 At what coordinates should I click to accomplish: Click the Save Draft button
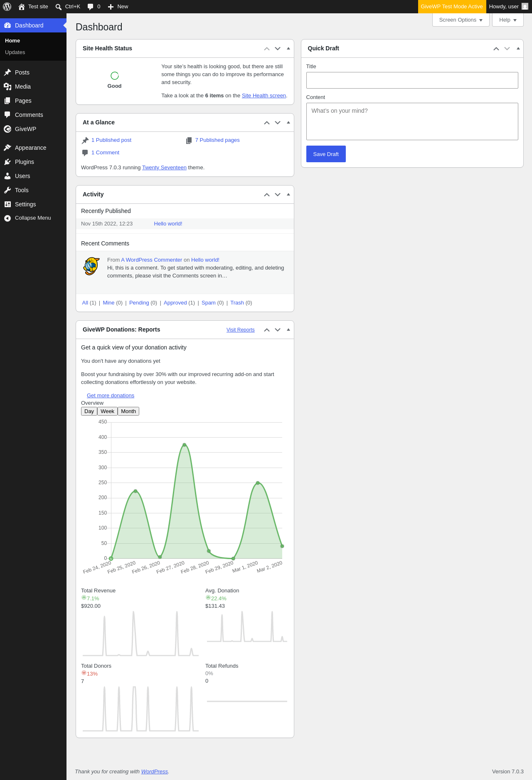pyautogui.click(x=326, y=154)
